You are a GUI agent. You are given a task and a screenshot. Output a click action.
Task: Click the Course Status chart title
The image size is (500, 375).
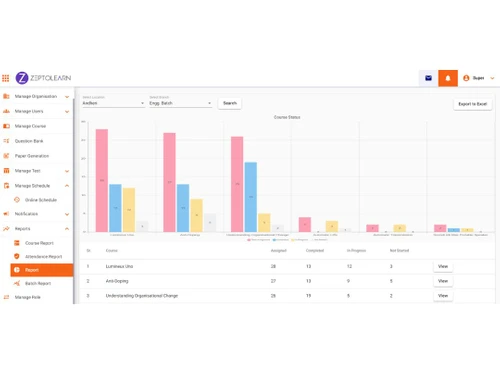click(x=287, y=117)
